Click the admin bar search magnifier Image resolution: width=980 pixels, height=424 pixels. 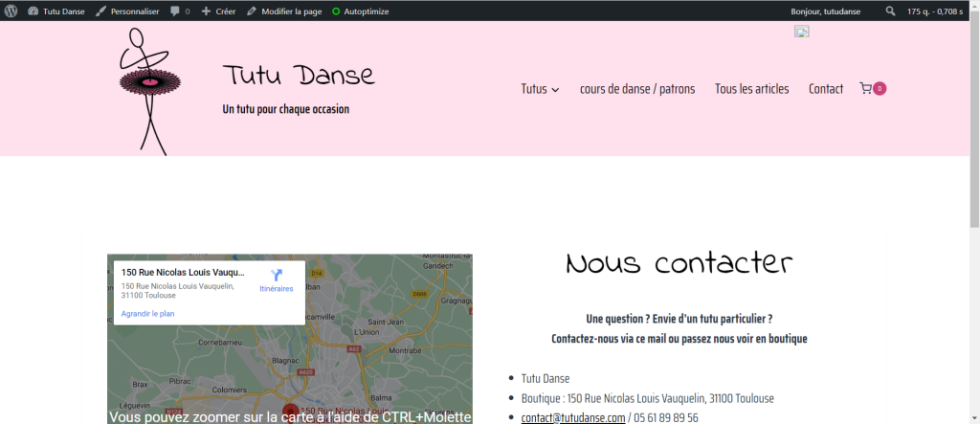click(890, 11)
